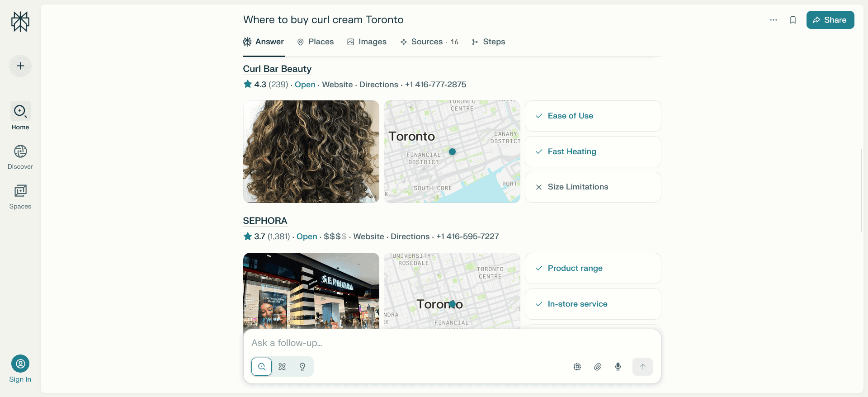The width and height of the screenshot is (868, 397).
Task: Start voice dictation with microphone icon
Action: (x=618, y=367)
